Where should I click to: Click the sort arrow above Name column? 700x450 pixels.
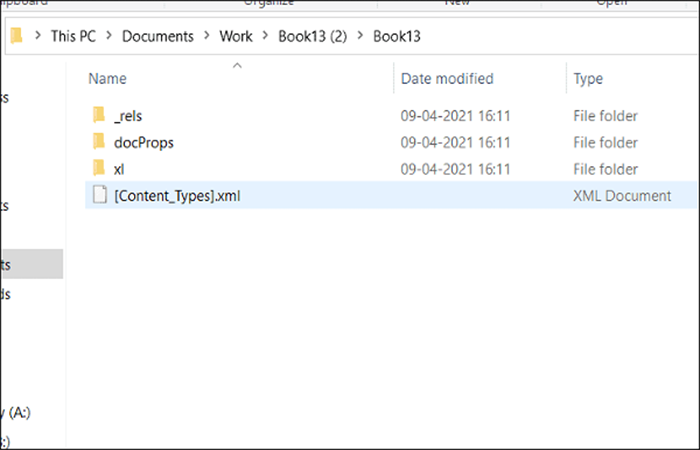click(x=238, y=66)
